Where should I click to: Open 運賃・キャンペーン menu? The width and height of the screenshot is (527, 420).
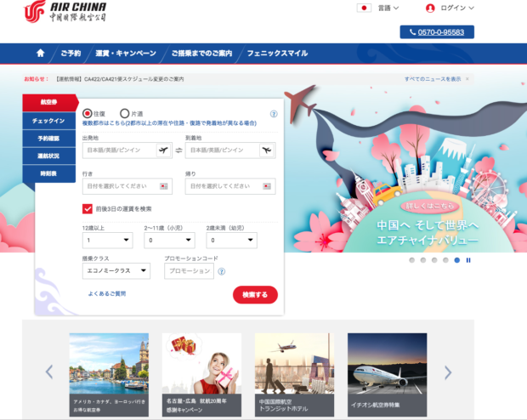[x=126, y=53]
